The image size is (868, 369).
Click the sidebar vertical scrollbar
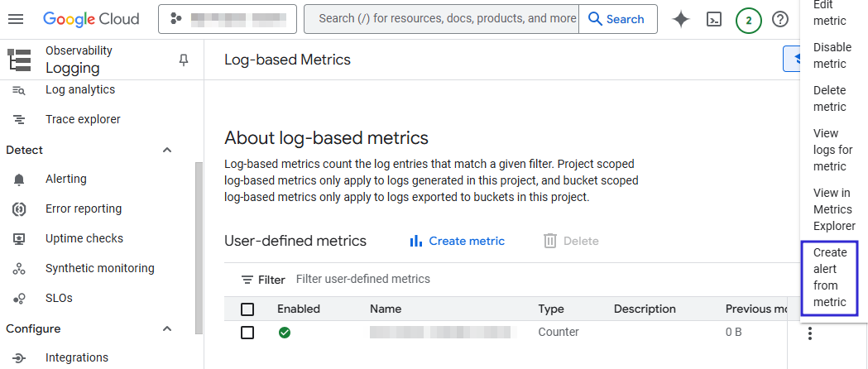pos(199,248)
